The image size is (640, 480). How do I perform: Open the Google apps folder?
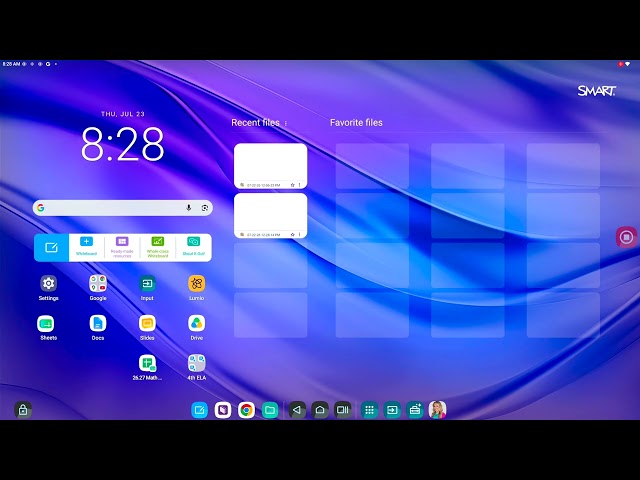pos(98,283)
